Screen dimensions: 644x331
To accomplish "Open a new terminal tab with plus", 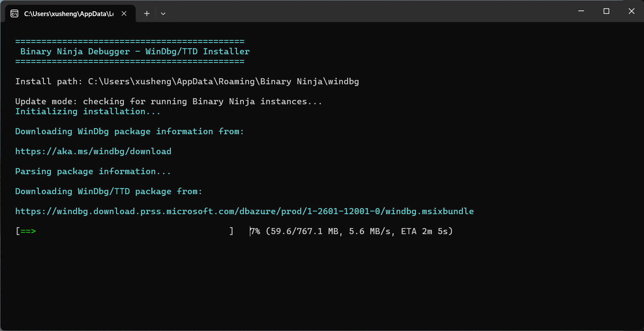I will click(147, 13).
